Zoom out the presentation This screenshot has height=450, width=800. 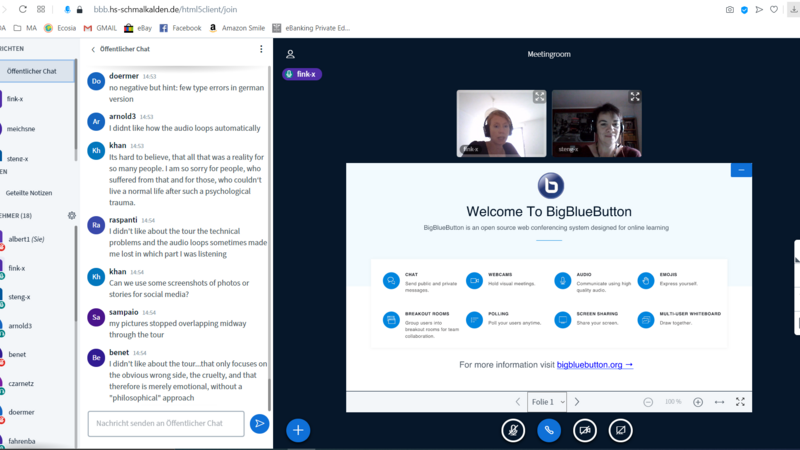(x=648, y=402)
